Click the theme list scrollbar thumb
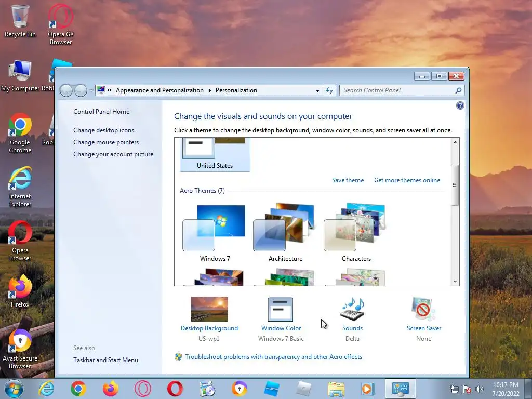The image size is (532, 399). 455,185
